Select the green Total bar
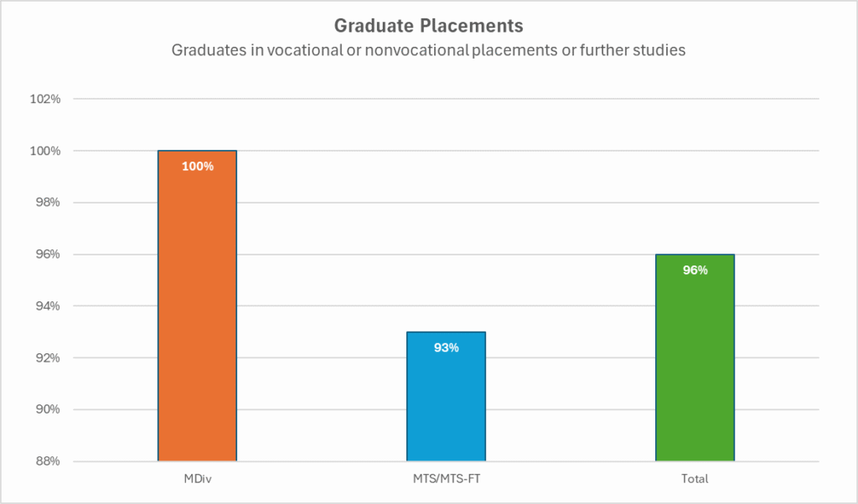858x504 pixels. 695,357
